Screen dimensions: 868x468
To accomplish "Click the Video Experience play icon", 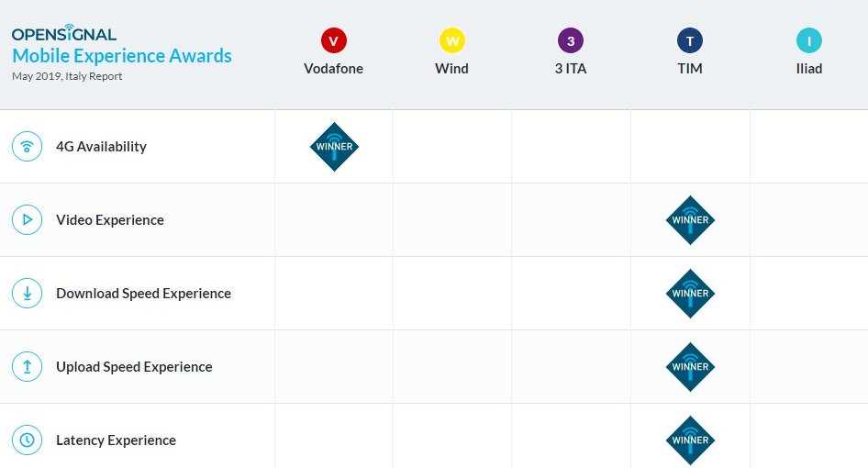I will pyautogui.click(x=28, y=220).
